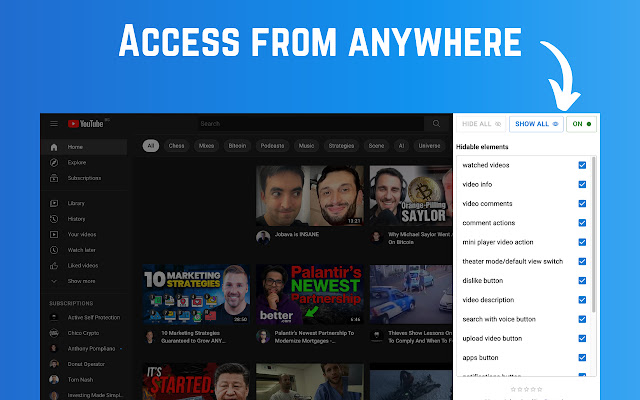This screenshot has height=400, width=640.
Task: Open Active Self Protection channel avatar
Action: [x=54, y=318]
